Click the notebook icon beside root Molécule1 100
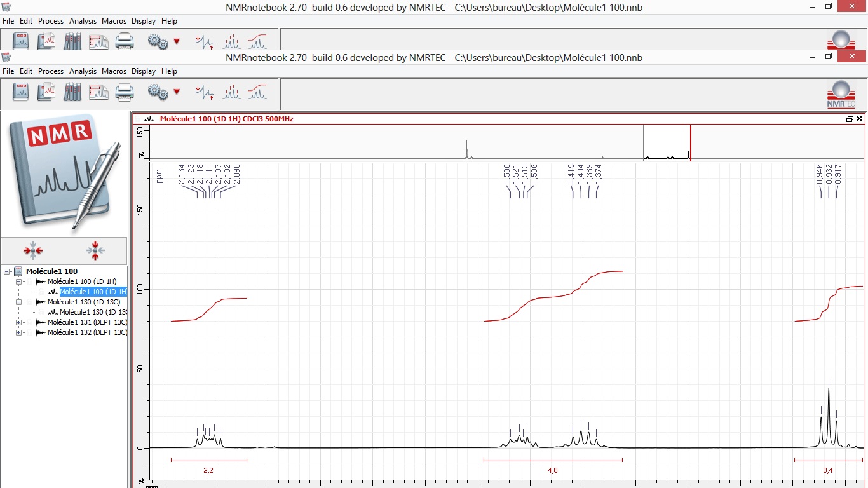The width and height of the screenshot is (868, 488). tap(18, 271)
